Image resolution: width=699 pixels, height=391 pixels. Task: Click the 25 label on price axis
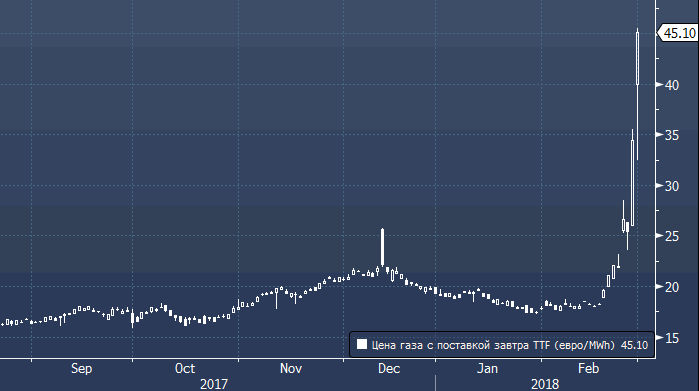point(672,236)
